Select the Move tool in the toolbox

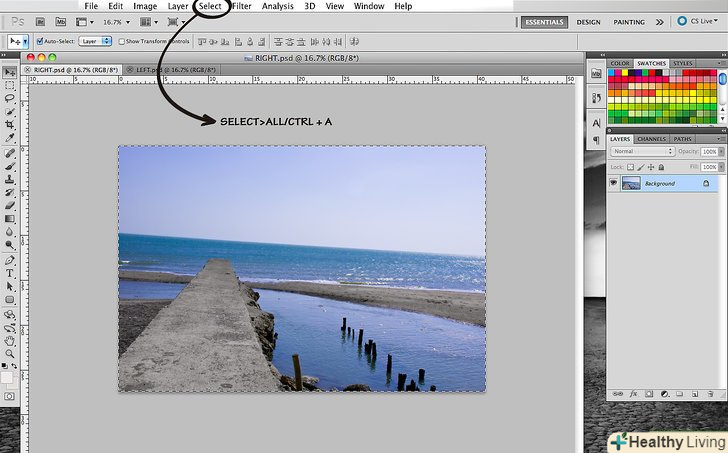(10, 72)
